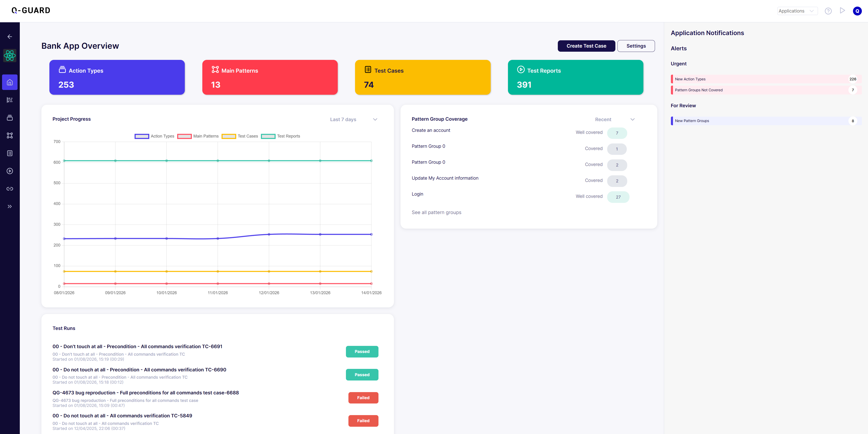
Task: Open Test Cases via the list sidebar icon
Action: (x=9, y=153)
